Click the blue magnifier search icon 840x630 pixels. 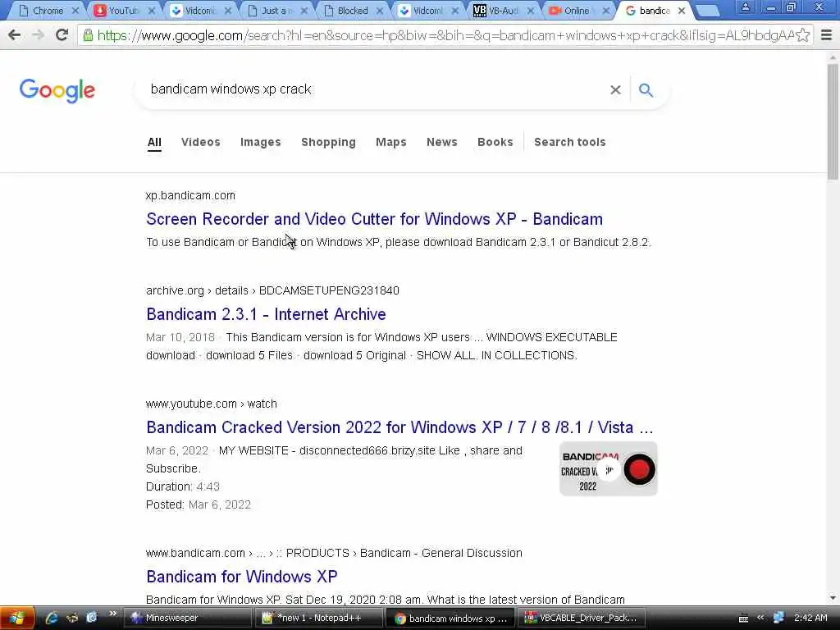click(x=646, y=89)
